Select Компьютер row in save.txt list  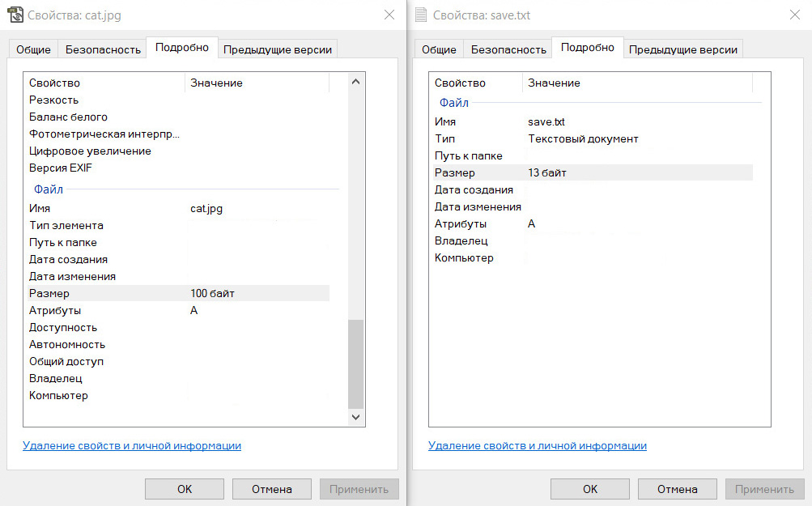point(593,258)
